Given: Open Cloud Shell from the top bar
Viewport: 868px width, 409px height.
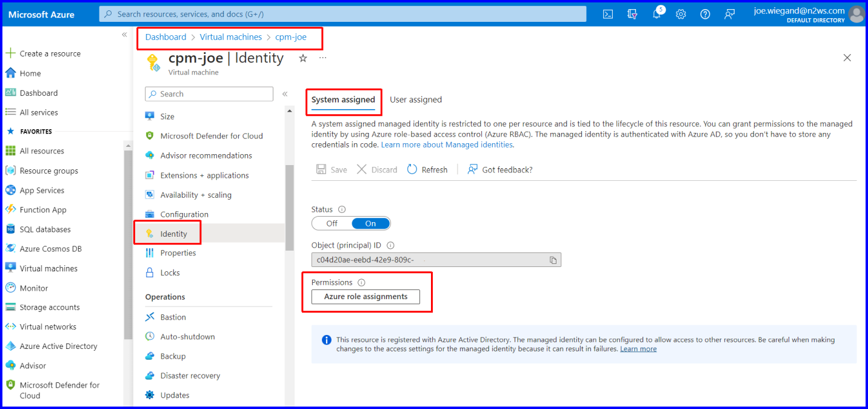Looking at the screenshot, I should (608, 14).
